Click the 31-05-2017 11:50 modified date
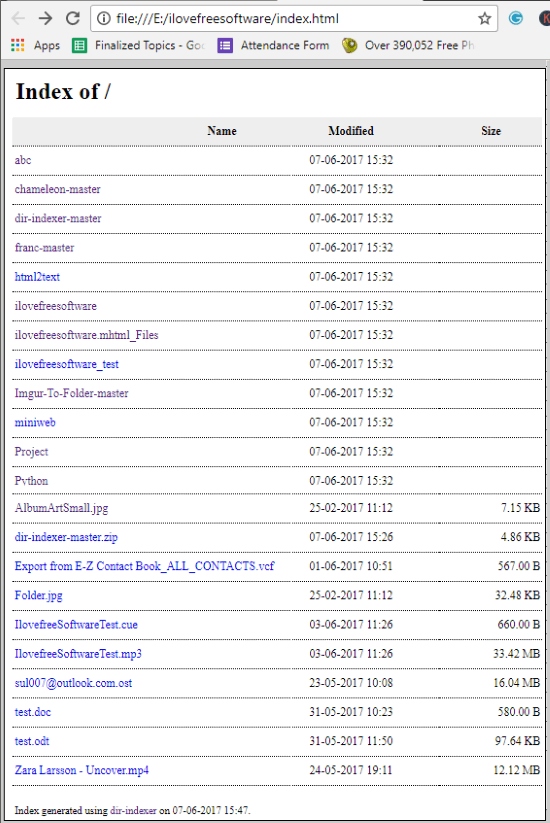 (351, 741)
